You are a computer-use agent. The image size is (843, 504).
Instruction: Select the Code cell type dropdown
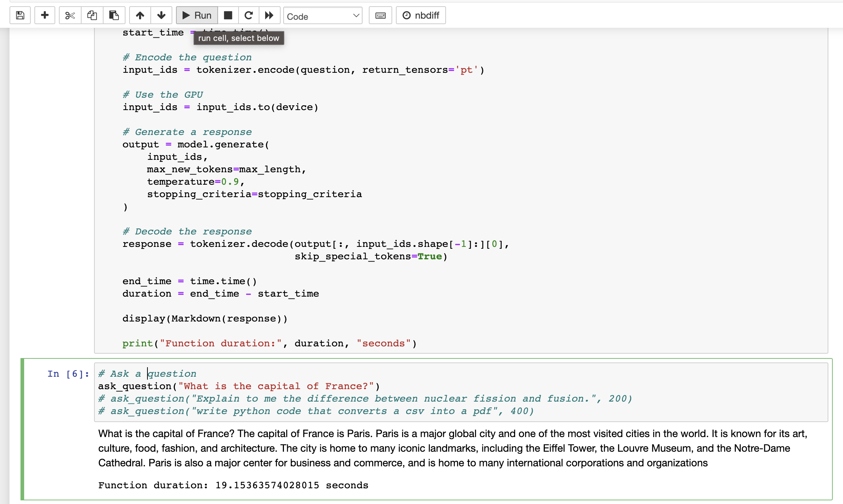coord(322,16)
